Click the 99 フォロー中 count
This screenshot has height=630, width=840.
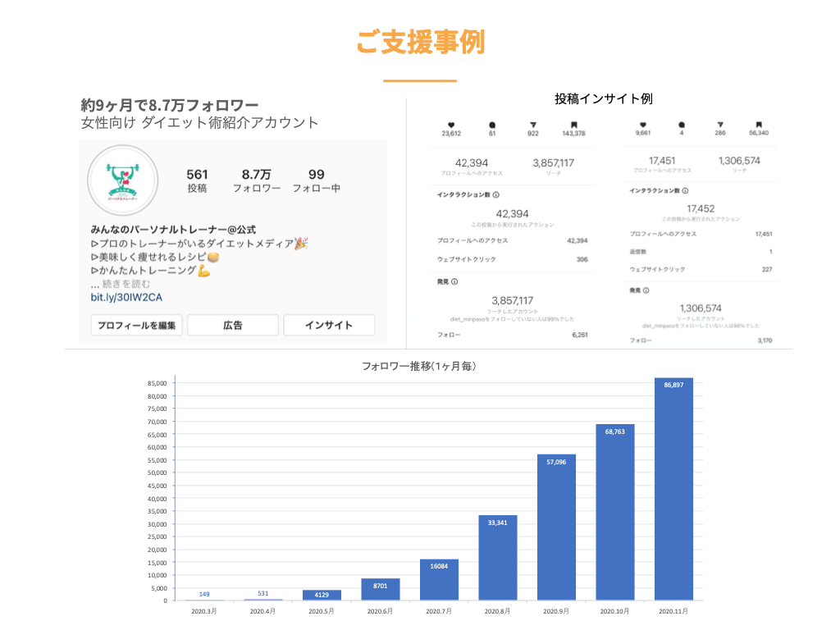click(x=316, y=180)
